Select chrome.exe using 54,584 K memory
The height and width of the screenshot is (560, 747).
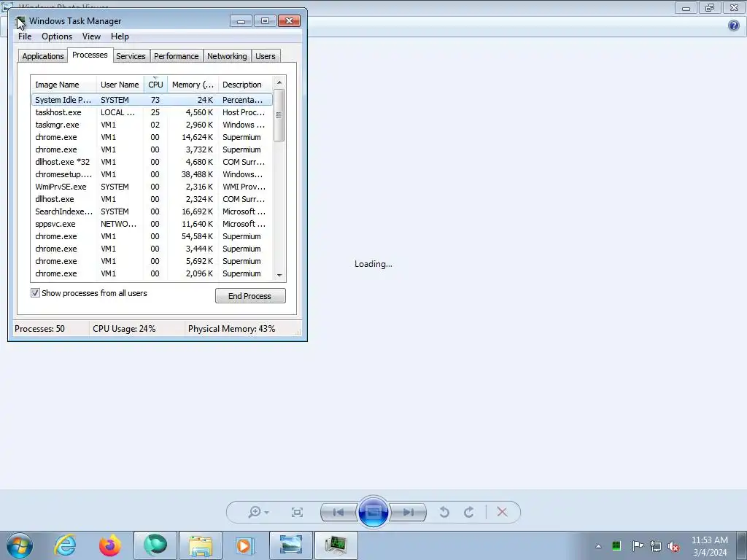[152, 236]
